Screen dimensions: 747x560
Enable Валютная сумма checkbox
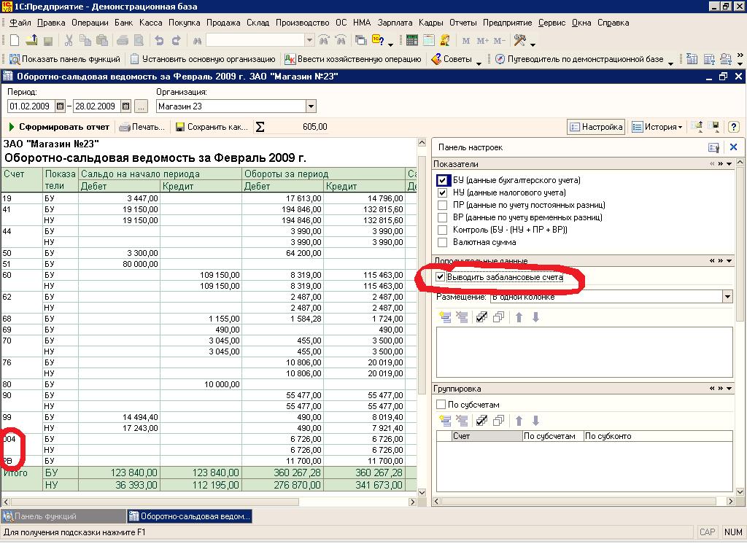[x=442, y=242]
